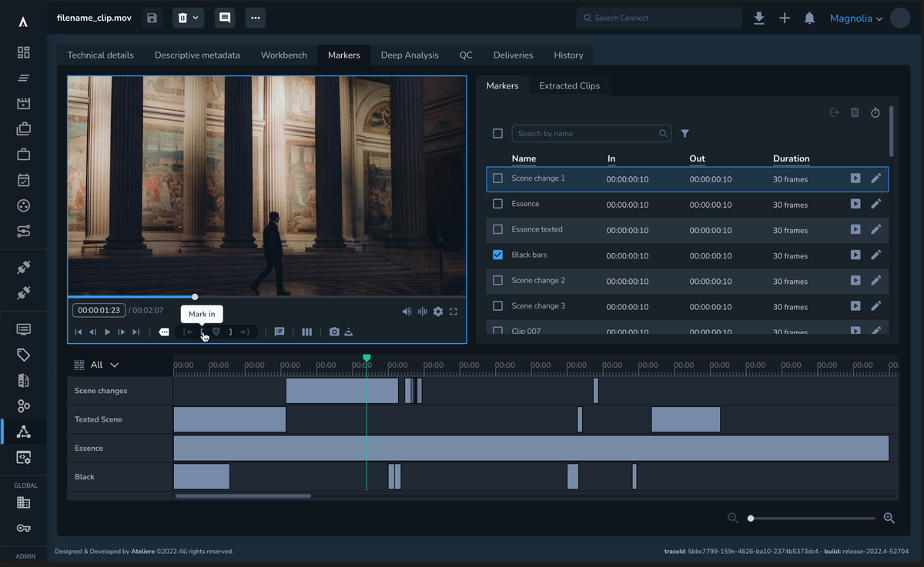Switch to the Deep Analysis tab

tap(411, 55)
